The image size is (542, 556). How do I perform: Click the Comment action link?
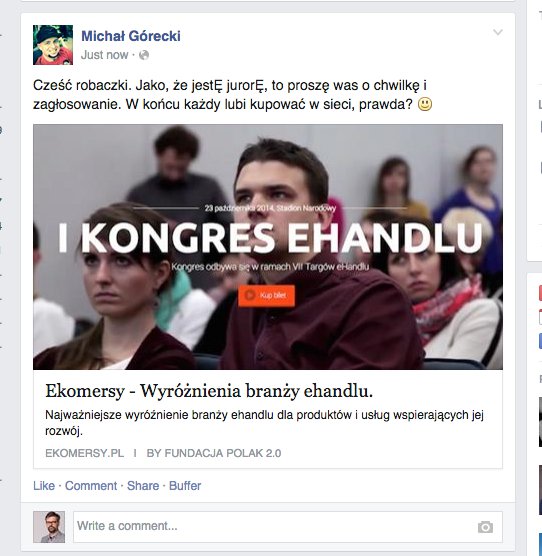click(91, 485)
